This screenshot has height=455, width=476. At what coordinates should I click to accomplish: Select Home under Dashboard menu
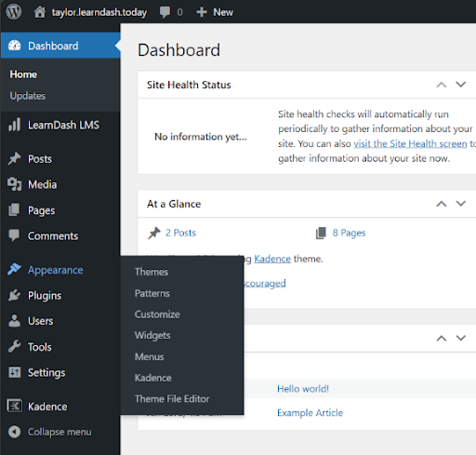point(23,74)
